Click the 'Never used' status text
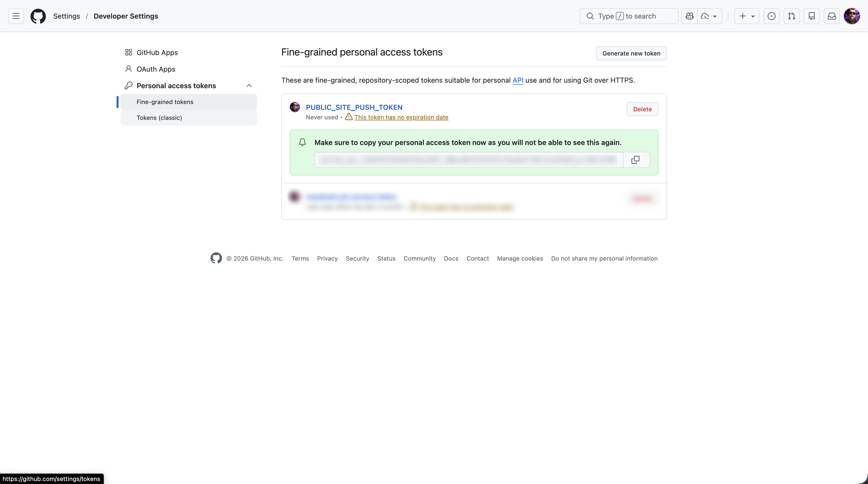868x484 pixels. (x=322, y=117)
